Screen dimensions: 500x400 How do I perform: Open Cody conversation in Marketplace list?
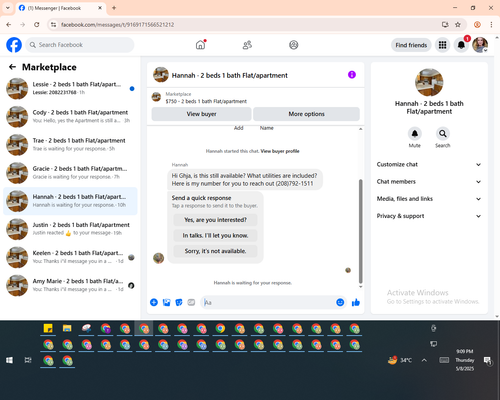70,117
